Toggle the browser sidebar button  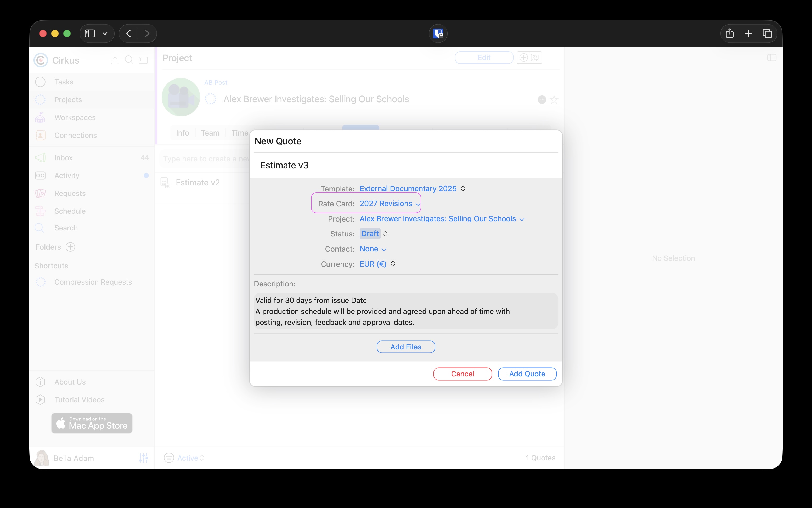90,33
